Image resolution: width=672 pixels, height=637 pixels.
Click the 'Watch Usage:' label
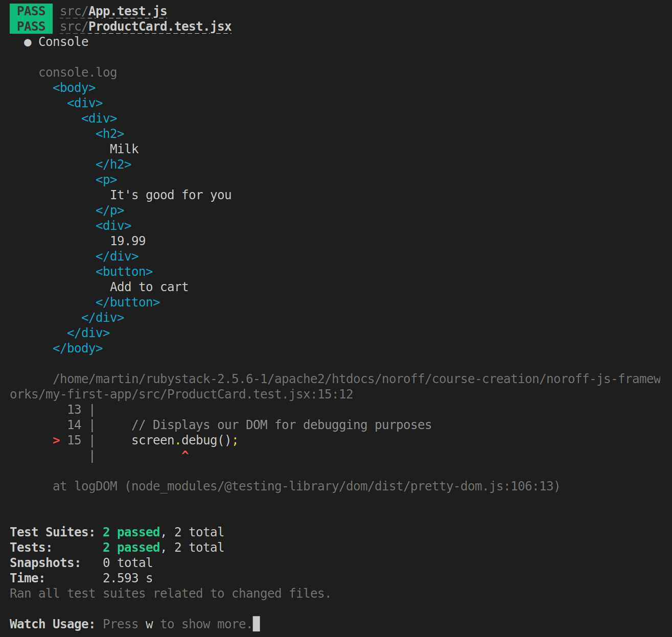[52, 624]
